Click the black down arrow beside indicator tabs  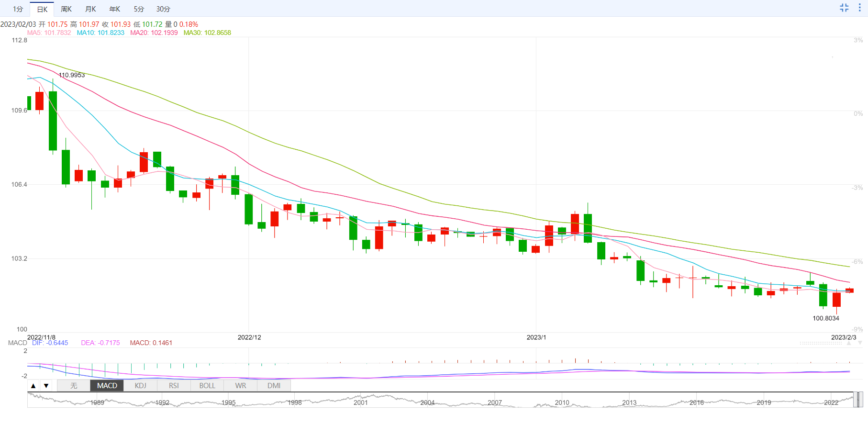46,386
